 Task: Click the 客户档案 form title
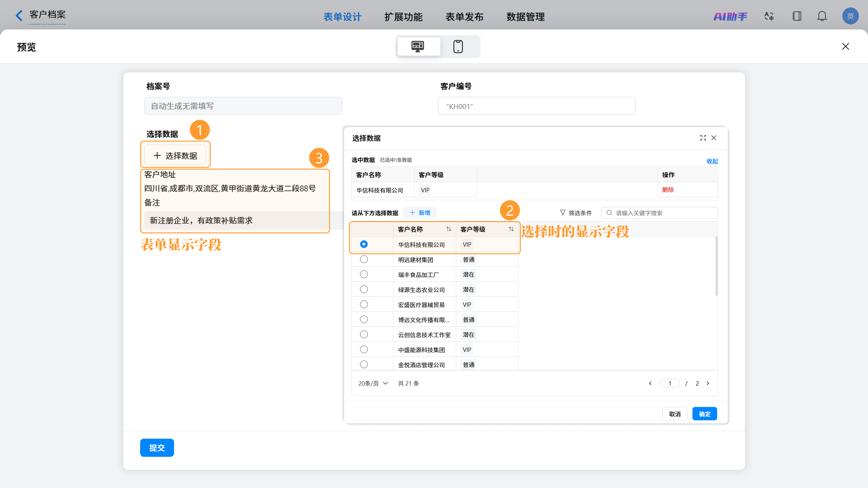pyautogui.click(x=47, y=15)
